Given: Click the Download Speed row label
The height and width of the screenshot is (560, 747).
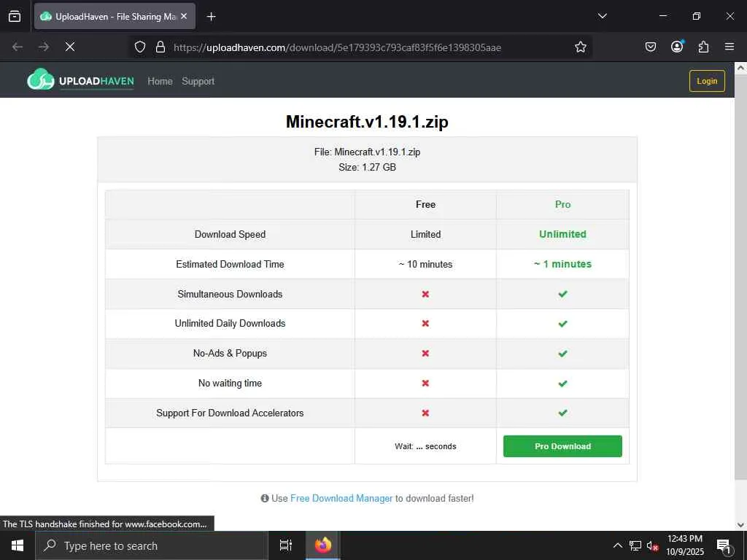Looking at the screenshot, I should [230, 234].
